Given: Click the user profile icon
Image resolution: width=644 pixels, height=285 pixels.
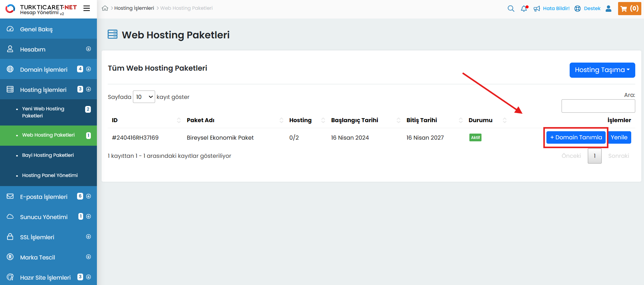Looking at the screenshot, I should (608, 9).
